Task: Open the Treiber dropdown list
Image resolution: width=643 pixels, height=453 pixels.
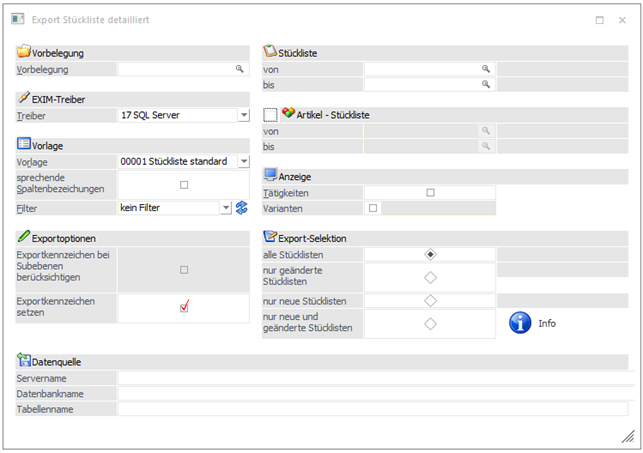Action: [243, 115]
